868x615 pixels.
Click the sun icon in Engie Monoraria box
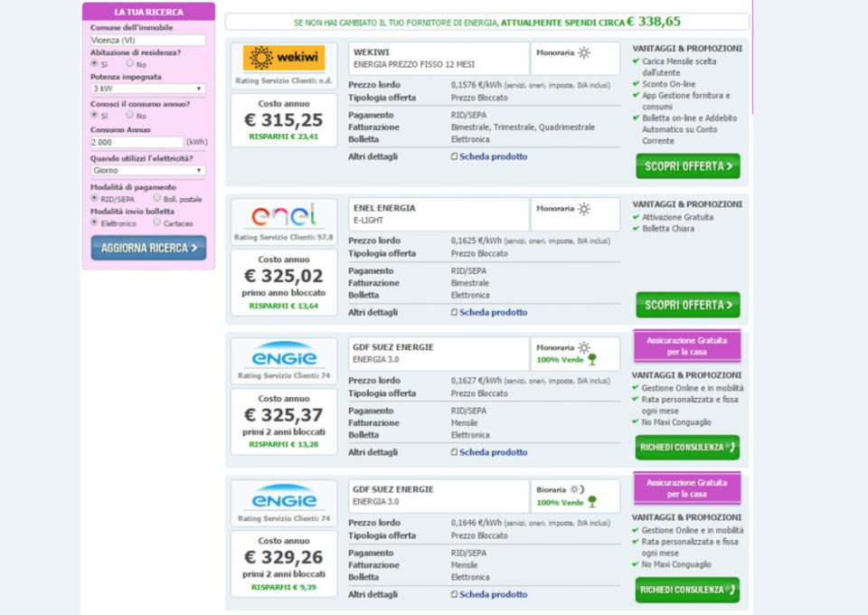584,347
